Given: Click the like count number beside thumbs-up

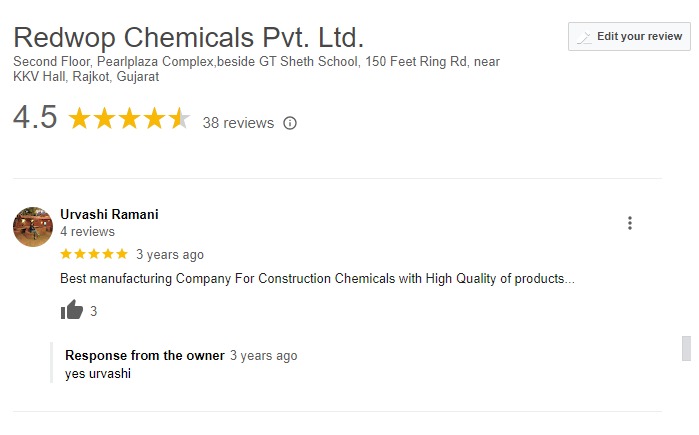Looking at the screenshot, I should pos(94,312).
